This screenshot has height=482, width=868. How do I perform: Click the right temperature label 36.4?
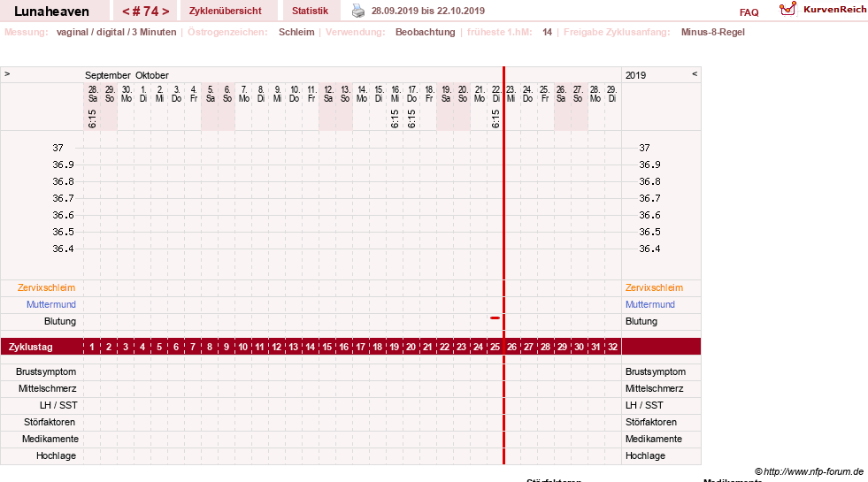click(x=649, y=249)
